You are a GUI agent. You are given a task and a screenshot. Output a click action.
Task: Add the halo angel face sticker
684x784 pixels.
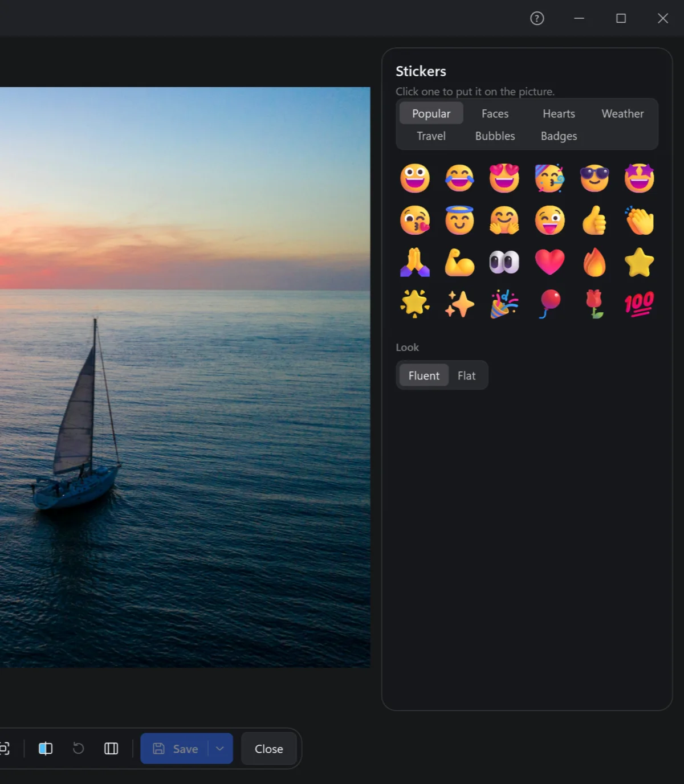[459, 220]
